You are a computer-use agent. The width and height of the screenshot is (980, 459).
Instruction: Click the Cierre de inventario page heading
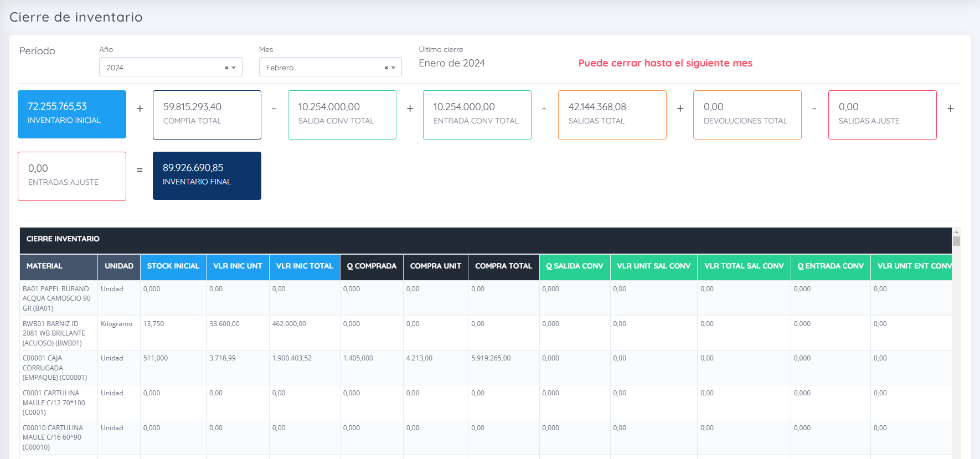click(x=76, y=17)
